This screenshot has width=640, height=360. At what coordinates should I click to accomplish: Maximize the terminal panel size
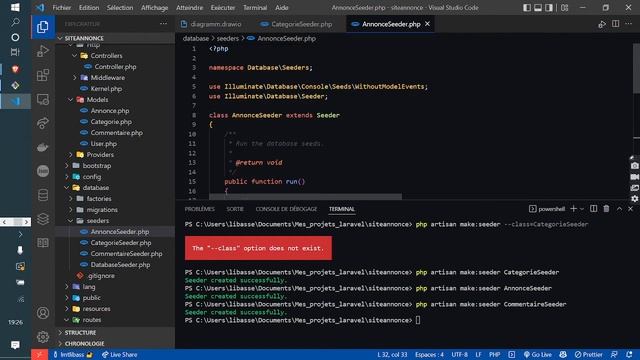coord(619,209)
